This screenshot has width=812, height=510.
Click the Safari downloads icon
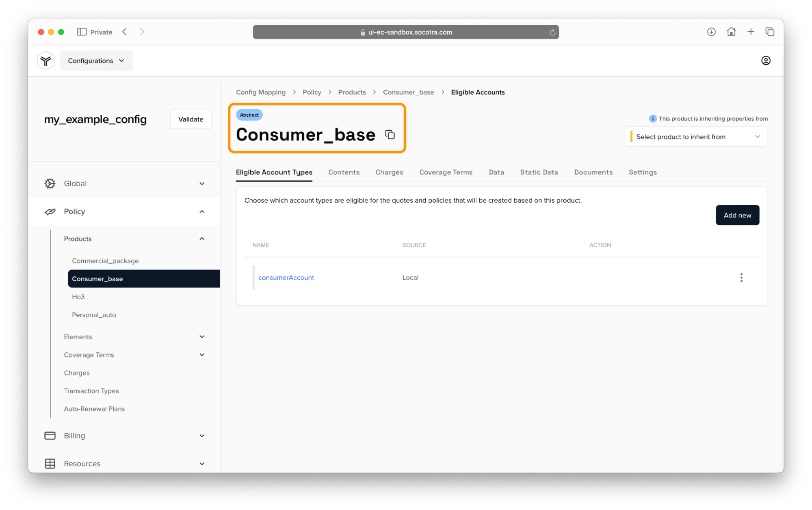coord(711,32)
